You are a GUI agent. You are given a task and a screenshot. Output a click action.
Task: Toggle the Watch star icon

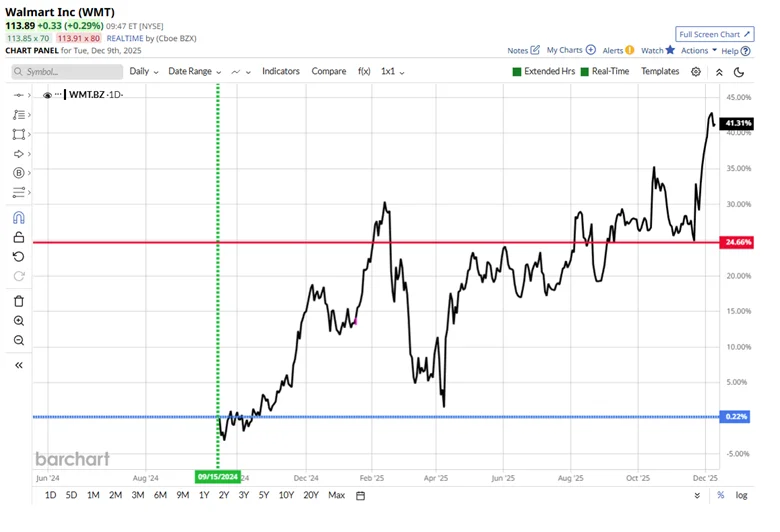pos(670,50)
